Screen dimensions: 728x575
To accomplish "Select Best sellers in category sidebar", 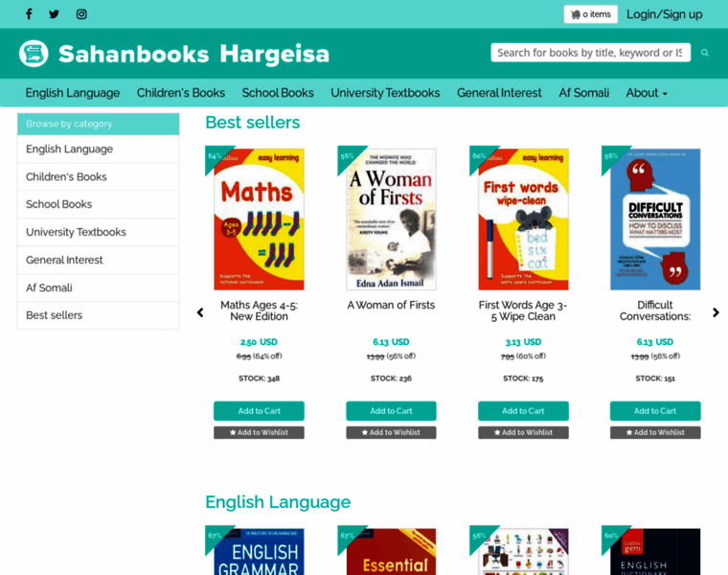I will point(98,315).
